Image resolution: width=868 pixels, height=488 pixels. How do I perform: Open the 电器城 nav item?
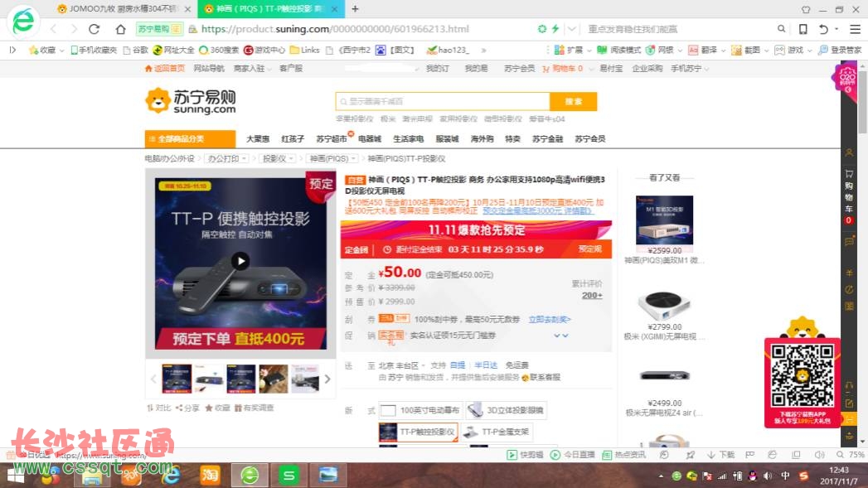click(x=369, y=139)
